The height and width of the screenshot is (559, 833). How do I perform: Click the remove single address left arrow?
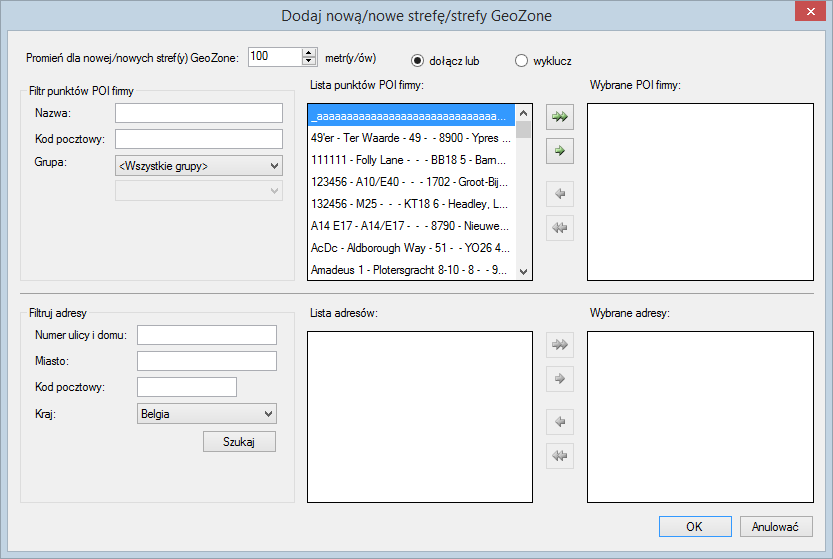[x=560, y=422]
